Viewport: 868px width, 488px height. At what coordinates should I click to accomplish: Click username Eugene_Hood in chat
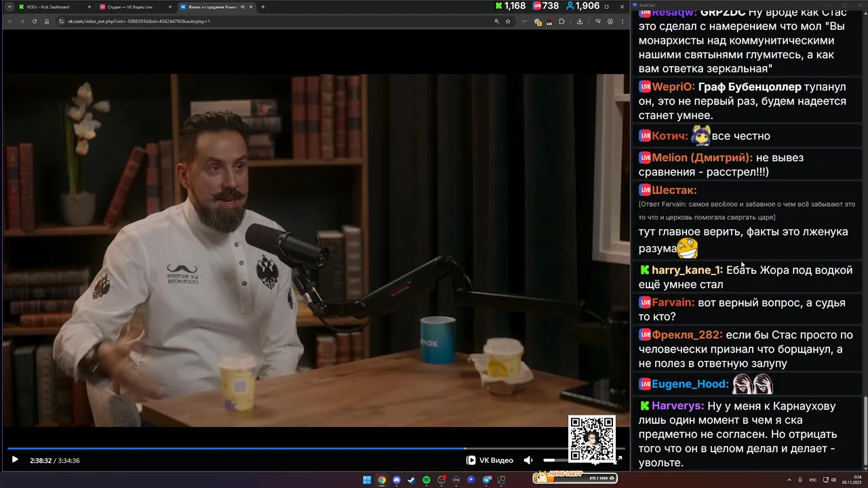tap(690, 384)
